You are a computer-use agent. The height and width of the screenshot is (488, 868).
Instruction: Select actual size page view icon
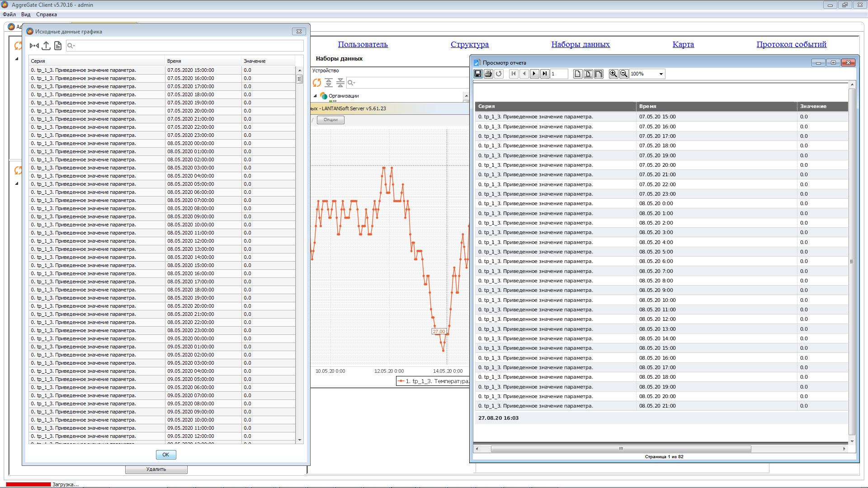[x=578, y=74]
